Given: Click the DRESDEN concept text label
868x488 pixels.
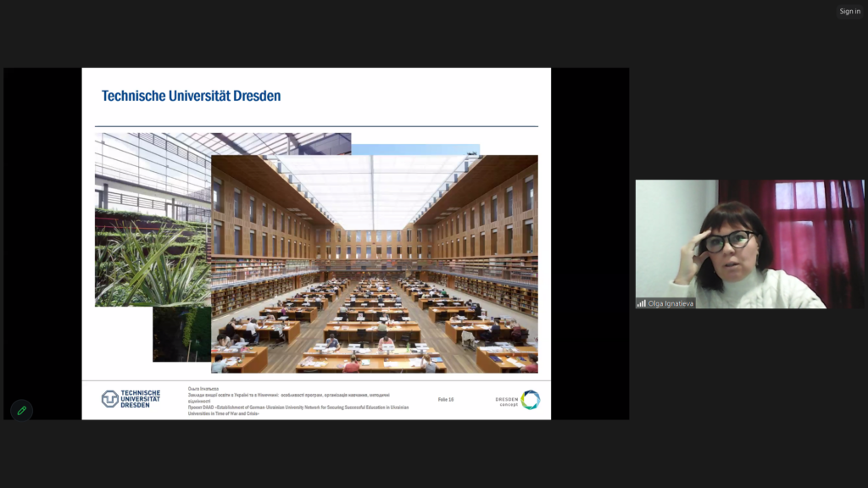Looking at the screenshot, I should (507, 401).
